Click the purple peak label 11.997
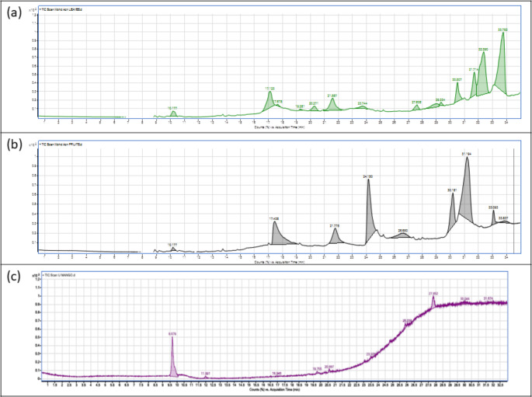532x397 pixels. tap(205, 373)
